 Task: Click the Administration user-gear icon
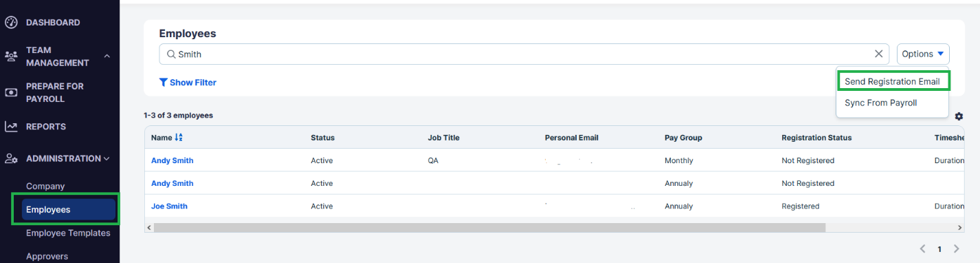[x=11, y=158]
